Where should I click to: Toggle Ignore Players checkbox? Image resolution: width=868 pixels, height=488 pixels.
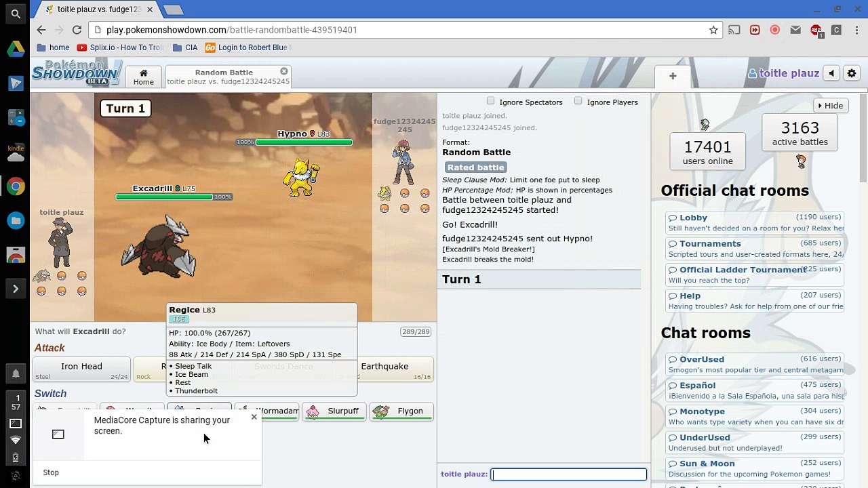578,101
